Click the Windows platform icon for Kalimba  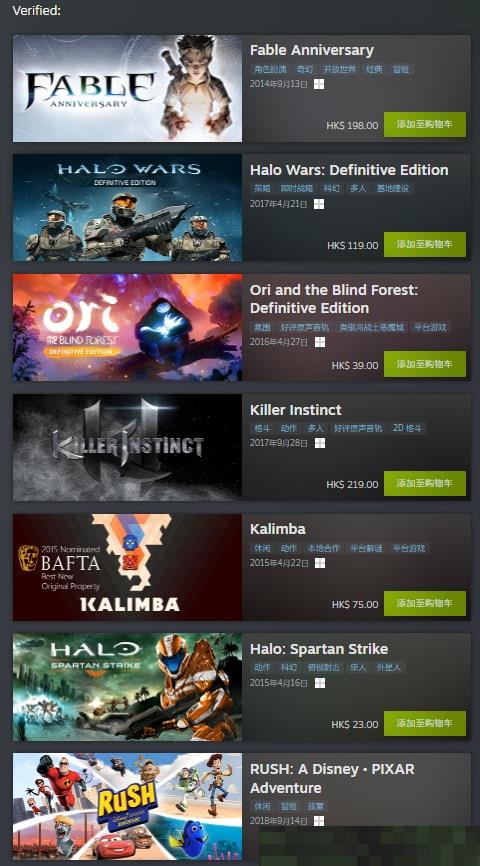click(x=320, y=563)
